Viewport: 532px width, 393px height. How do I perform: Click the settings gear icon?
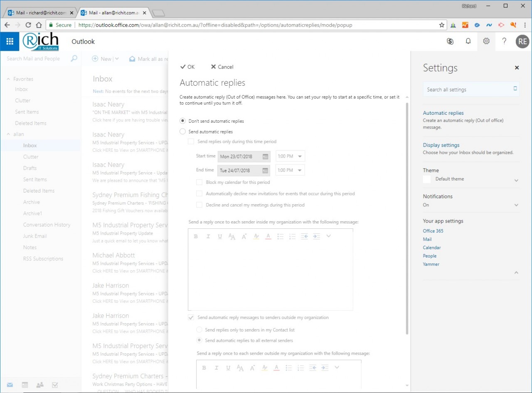[486, 41]
